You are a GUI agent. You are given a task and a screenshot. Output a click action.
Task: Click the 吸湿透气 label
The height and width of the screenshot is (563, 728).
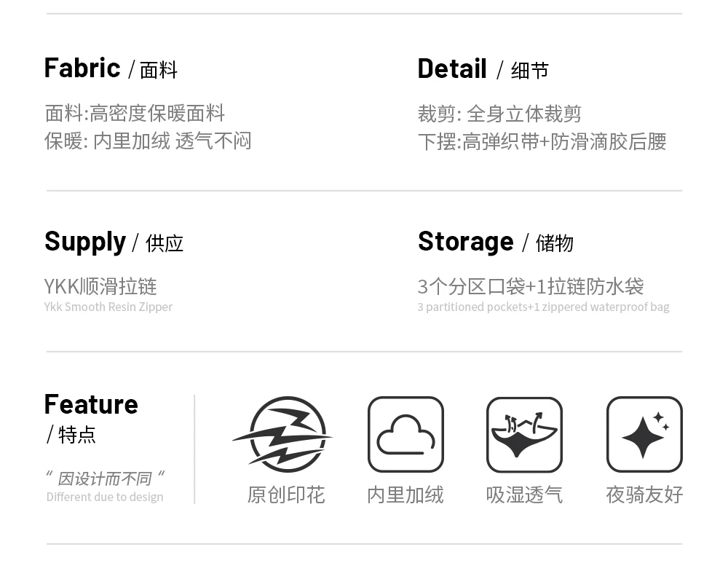tap(524, 495)
